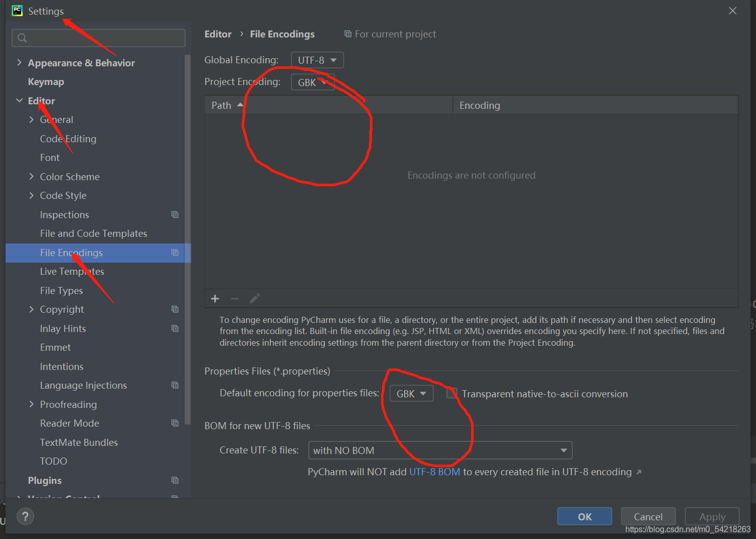Click the OK button
756x539 pixels.
[584, 516]
